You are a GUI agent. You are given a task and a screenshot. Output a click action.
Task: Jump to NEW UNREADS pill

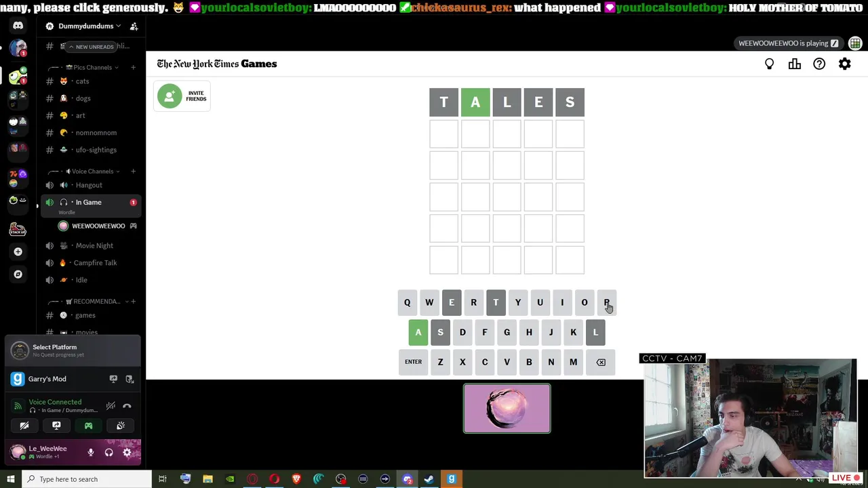[91, 47]
